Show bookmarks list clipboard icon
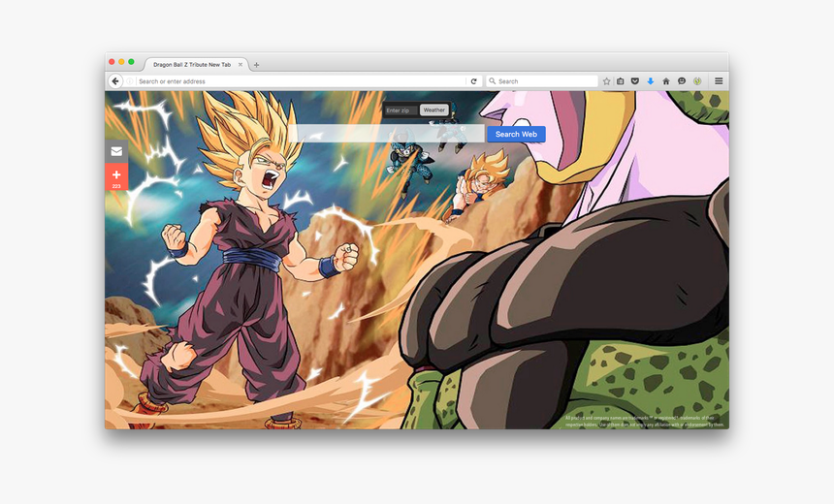This screenshot has width=834, height=504. tap(621, 81)
